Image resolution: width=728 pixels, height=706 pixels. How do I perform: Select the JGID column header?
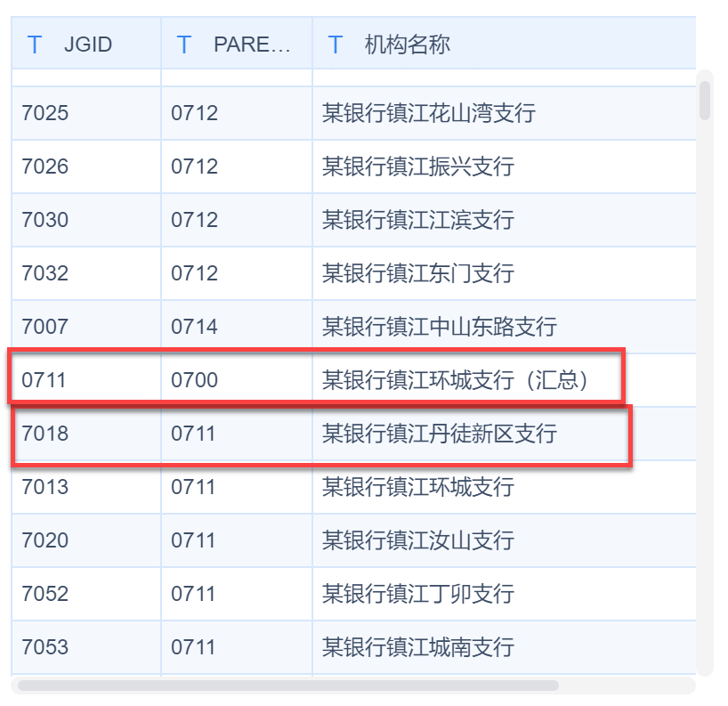(88, 45)
